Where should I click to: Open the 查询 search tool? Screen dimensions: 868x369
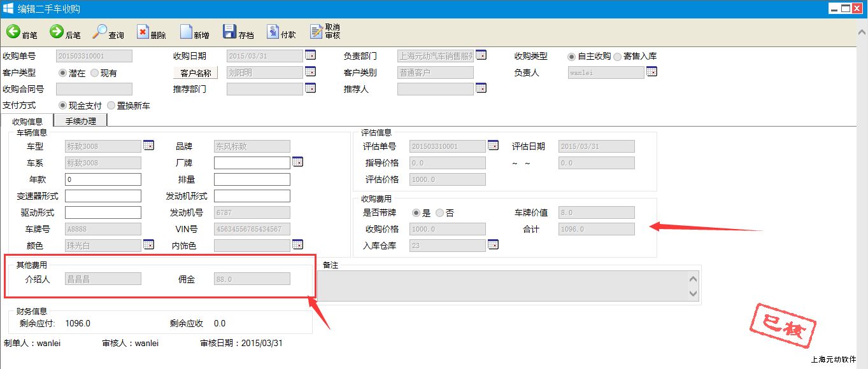click(x=100, y=32)
